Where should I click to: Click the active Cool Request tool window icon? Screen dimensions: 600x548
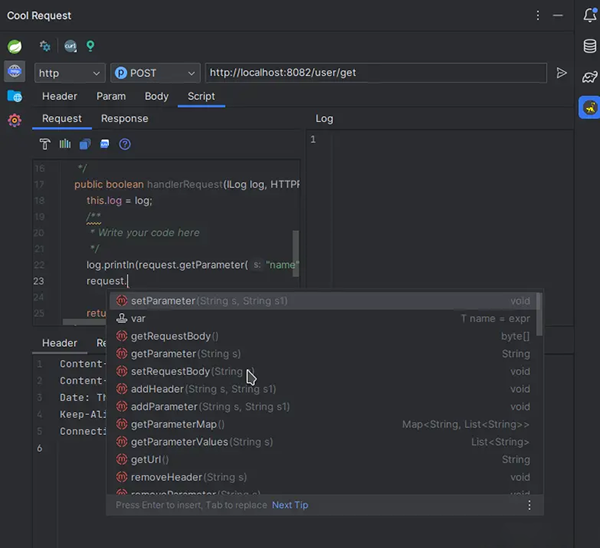click(590, 108)
